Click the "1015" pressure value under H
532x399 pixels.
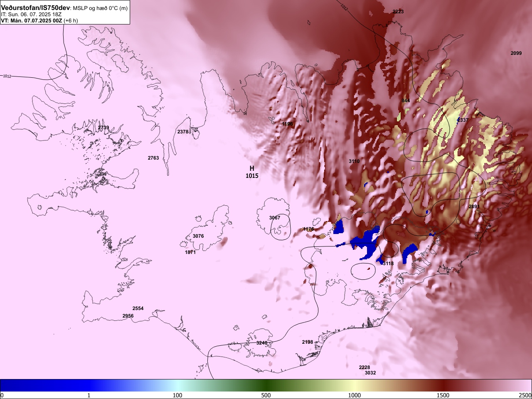point(252,176)
